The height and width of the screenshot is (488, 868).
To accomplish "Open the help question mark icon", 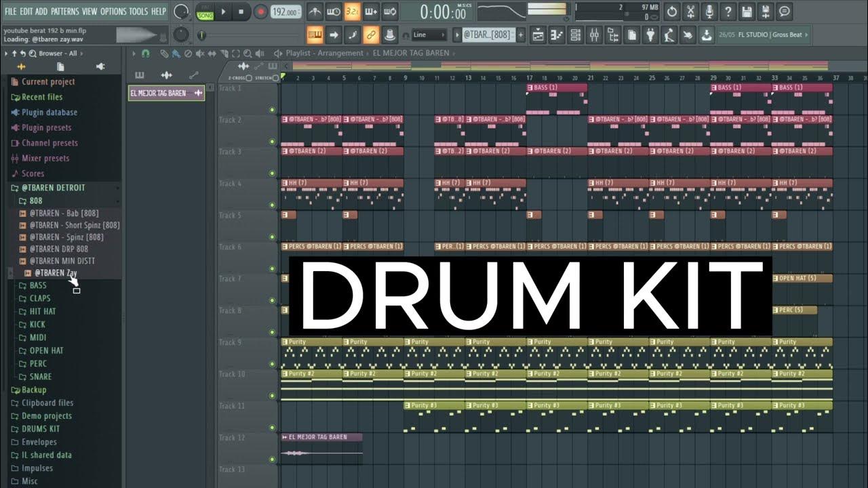I will pyautogui.click(x=728, y=12).
